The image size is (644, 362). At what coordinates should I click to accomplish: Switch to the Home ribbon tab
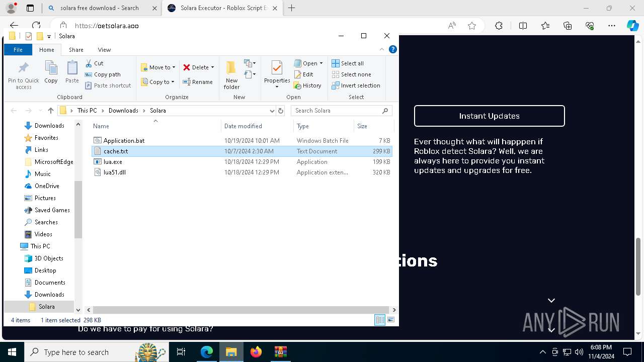[47, 50]
